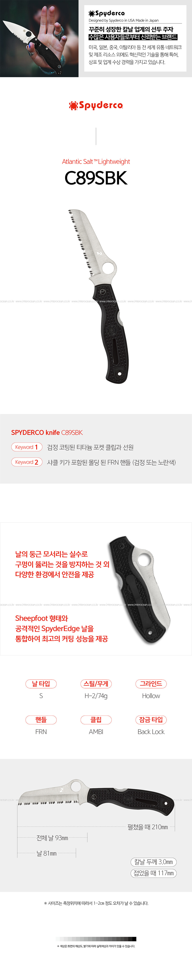Click the 그라인드 spec label
This screenshot has width=192, height=980.
tap(151, 684)
